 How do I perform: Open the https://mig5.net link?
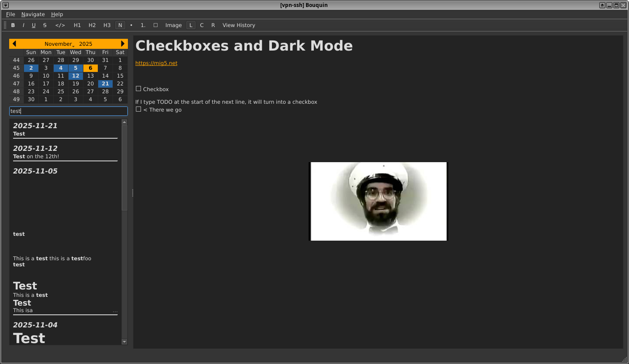point(156,63)
